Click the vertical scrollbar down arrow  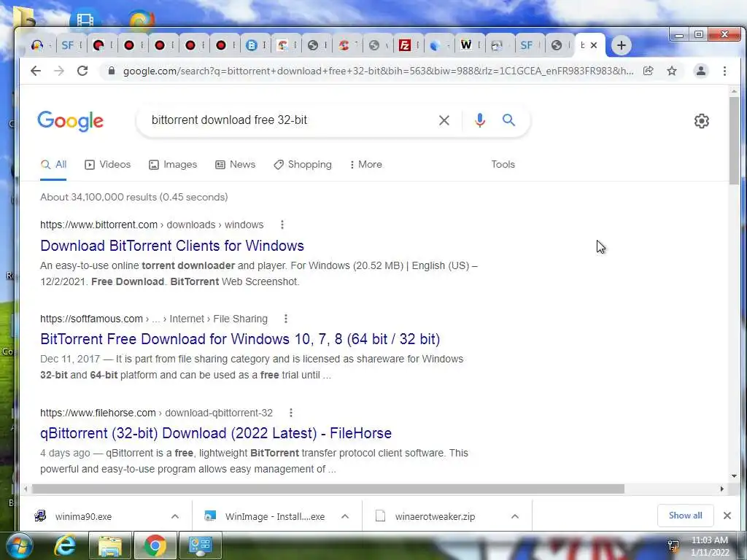(734, 475)
